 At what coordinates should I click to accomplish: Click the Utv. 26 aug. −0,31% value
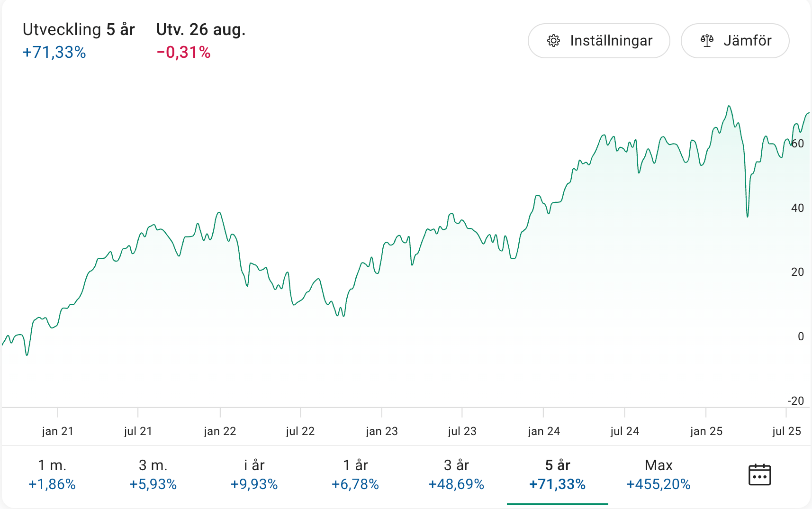coord(184,52)
